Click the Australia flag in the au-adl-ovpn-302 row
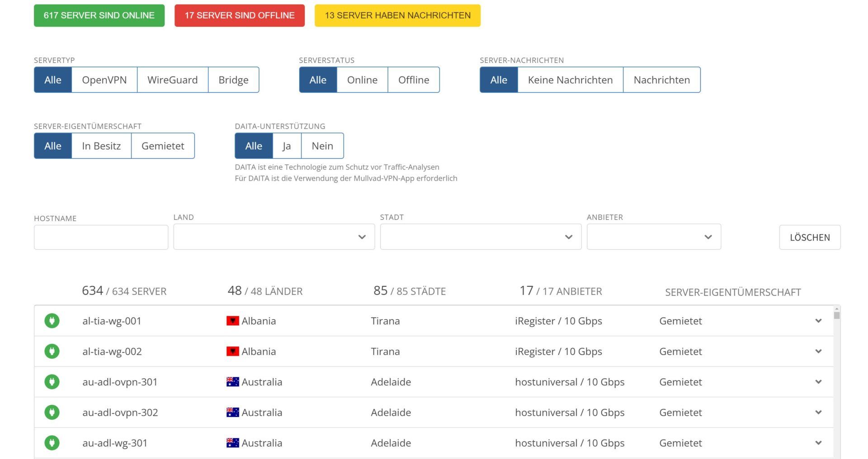Viewport: 868px width, 459px height. 232,412
